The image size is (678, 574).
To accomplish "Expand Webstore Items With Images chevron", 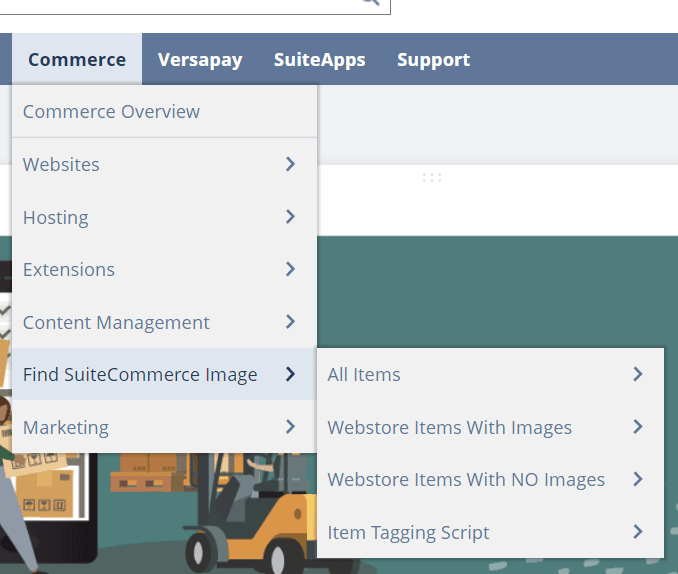I will pos(638,427).
